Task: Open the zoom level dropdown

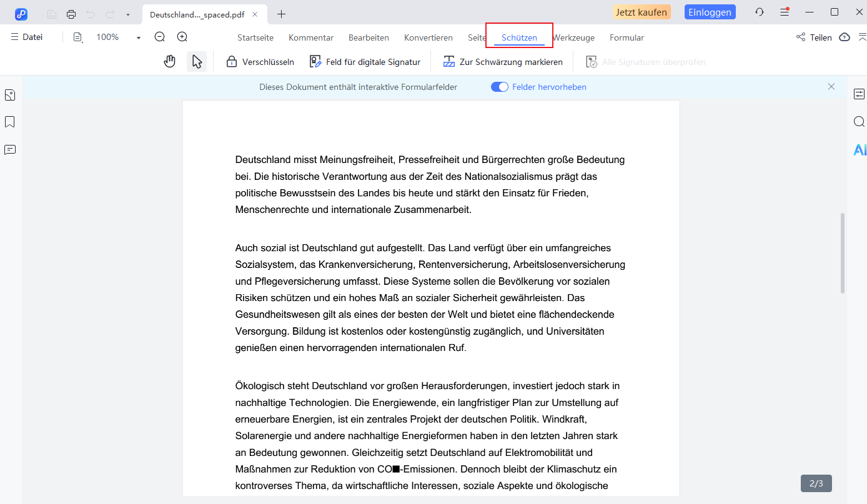Action: (138, 37)
